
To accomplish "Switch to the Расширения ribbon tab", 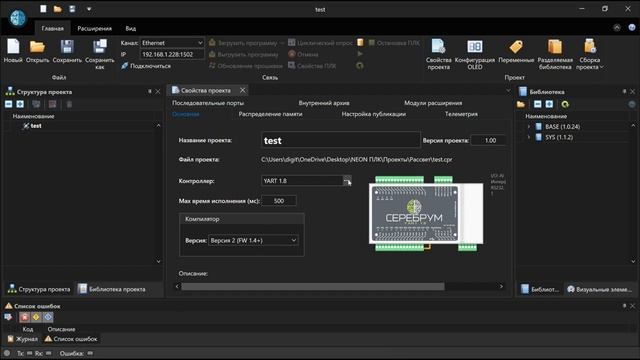I will tap(94, 29).
